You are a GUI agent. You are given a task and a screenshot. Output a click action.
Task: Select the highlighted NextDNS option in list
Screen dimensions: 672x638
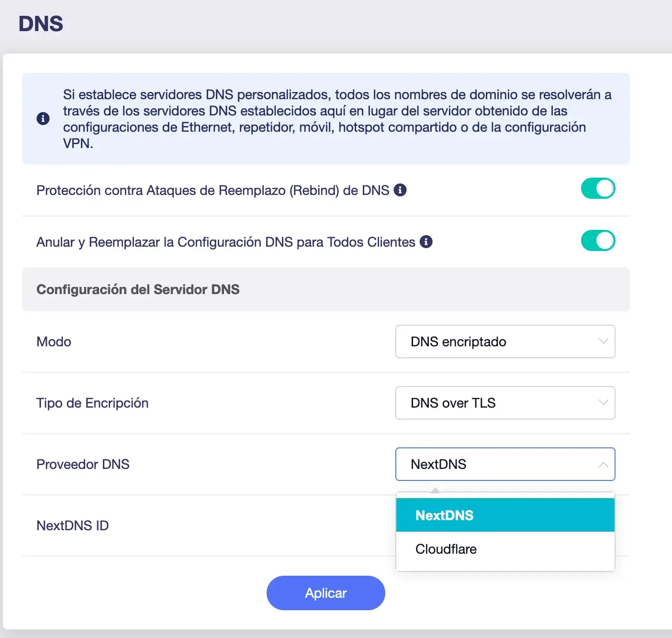[505, 515]
